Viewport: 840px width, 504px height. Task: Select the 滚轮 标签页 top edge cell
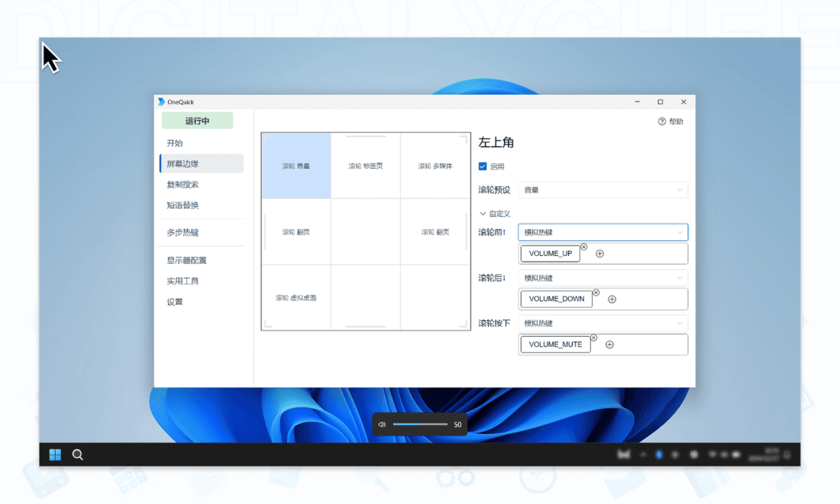[x=366, y=166]
